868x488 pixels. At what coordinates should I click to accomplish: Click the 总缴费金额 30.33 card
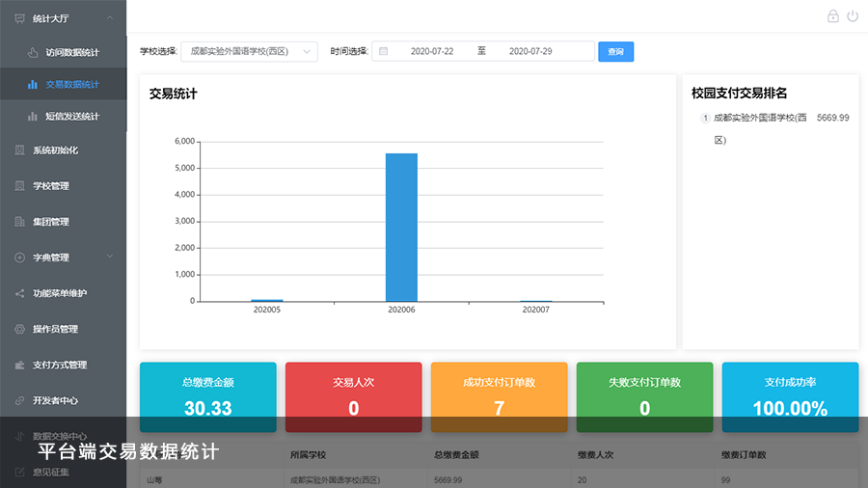[208, 396]
